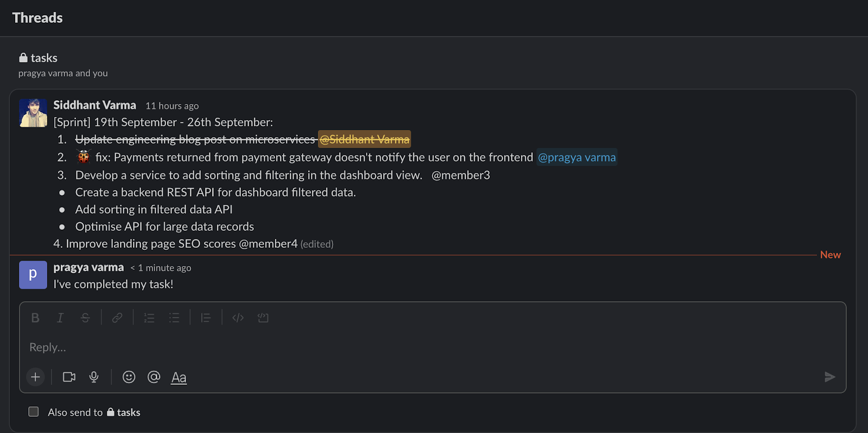This screenshot has height=433, width=868.
Task: Record an audio clip with microphone
Action: pos(94,377)
